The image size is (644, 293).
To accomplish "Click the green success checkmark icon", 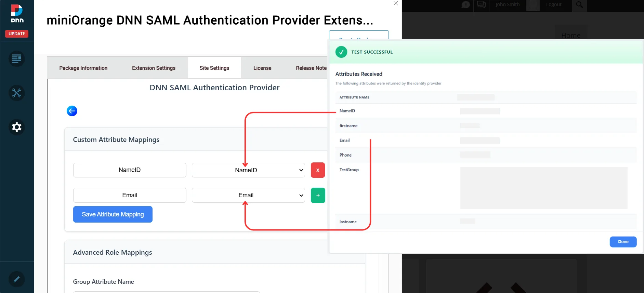I will click(341, 52).
